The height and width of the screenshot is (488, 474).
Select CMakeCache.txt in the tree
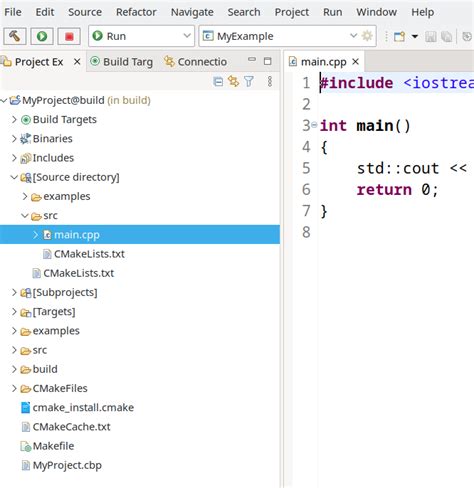pyautogui.click(x=71, y=427)
